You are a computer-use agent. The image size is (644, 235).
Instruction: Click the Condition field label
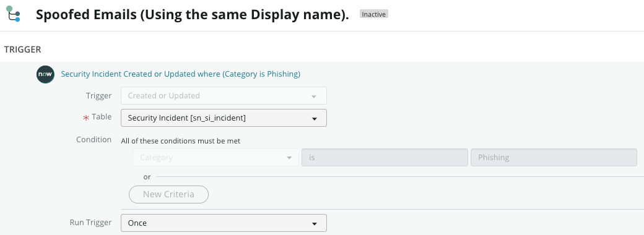pyautogui.click(x=94, y=139)
